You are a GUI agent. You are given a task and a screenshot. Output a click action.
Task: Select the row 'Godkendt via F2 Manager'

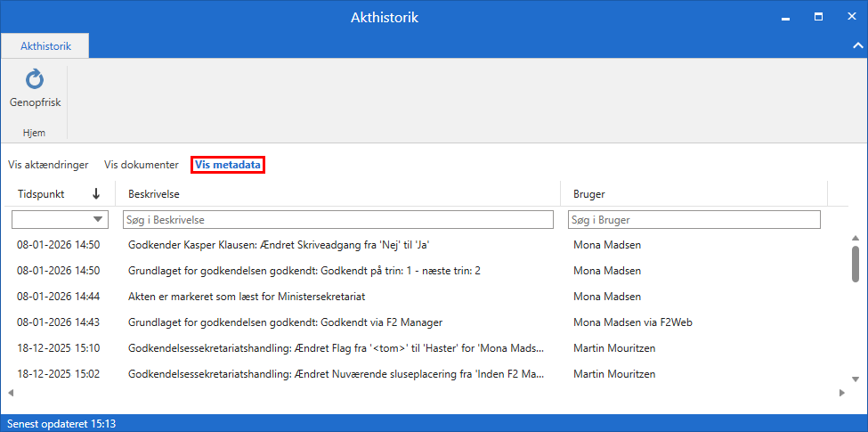(426, 322)
